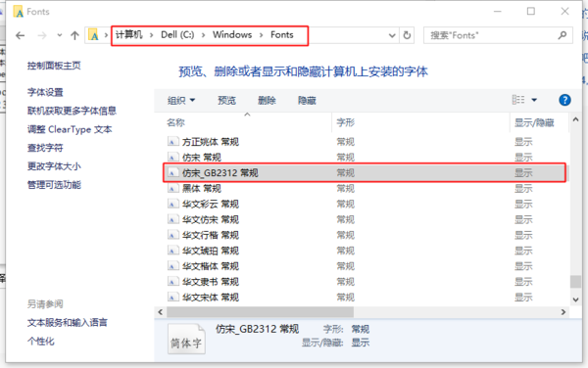
Task: Open 字体设置 link
Action: pos(45,92)
